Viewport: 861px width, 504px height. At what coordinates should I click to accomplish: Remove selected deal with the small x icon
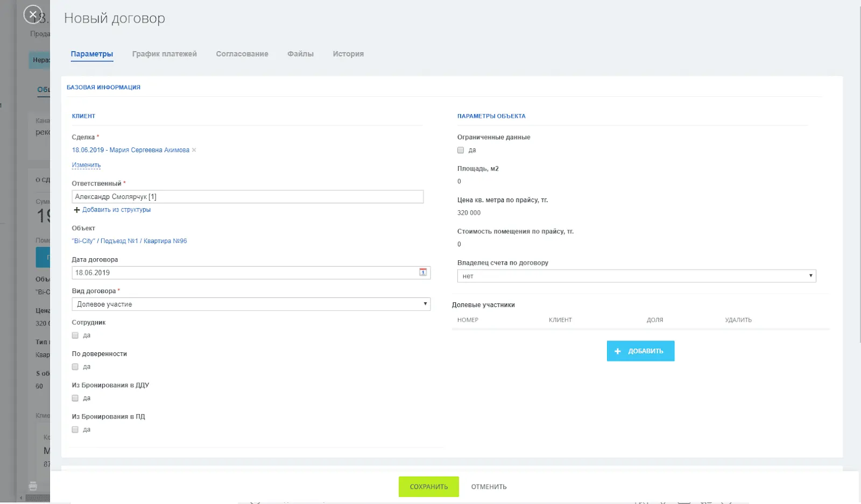[194, 150]
